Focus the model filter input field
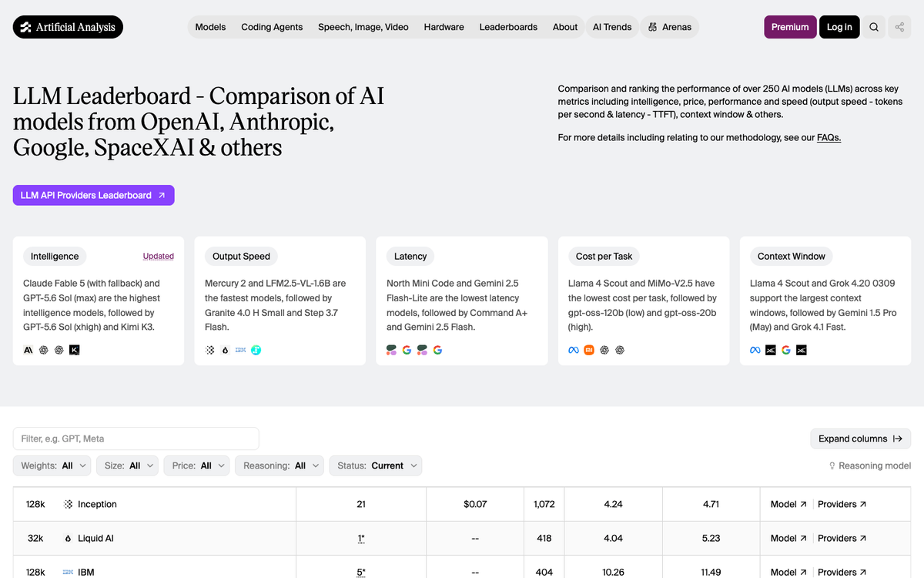Screen dimensions: 924x578 point(136,439)
